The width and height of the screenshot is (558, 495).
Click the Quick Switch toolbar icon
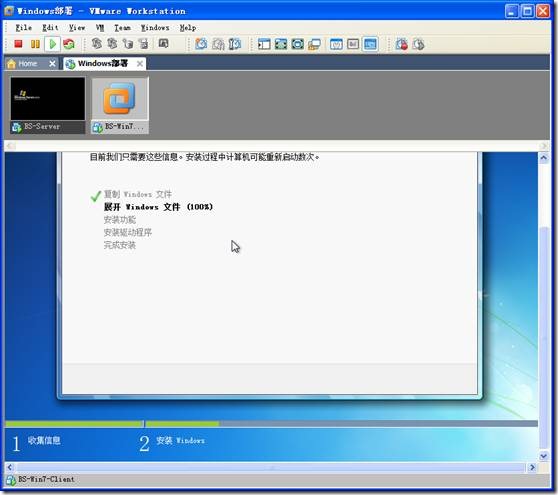pos(281,44)
